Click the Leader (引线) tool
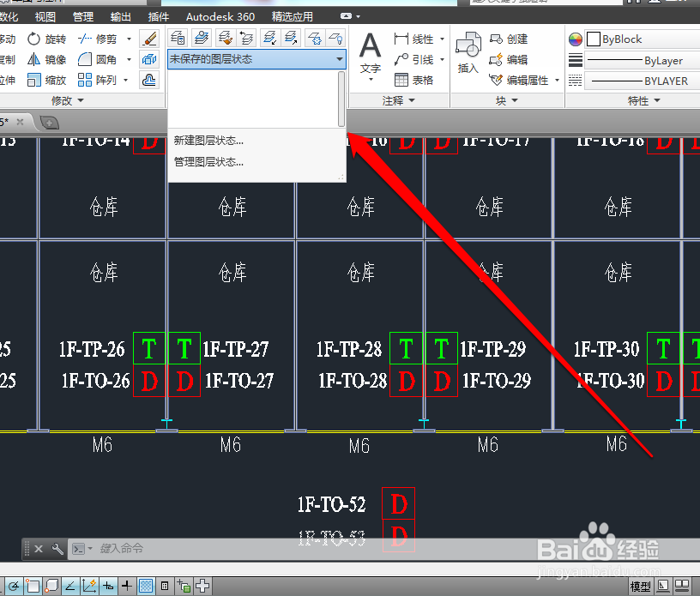 click(413, 59)
